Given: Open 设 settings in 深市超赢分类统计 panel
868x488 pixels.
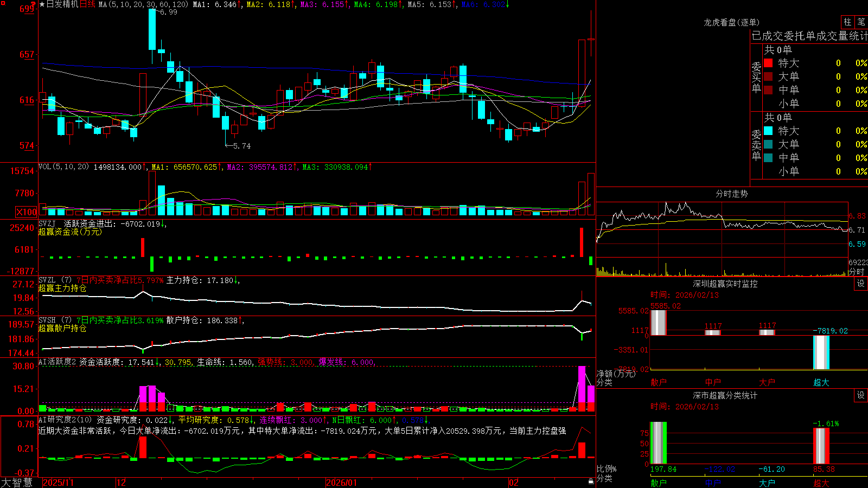Looking at the screenshot, I should (x=860, y=395).
